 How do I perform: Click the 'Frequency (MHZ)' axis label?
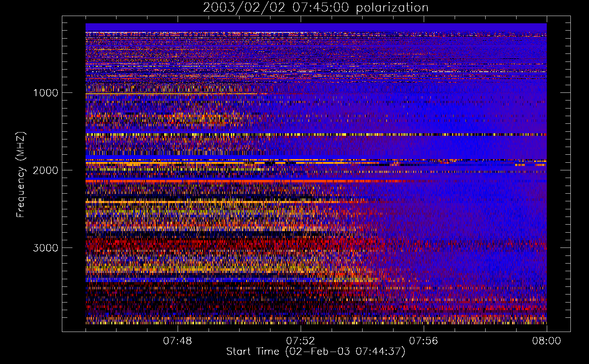click(x=21, y=175)
